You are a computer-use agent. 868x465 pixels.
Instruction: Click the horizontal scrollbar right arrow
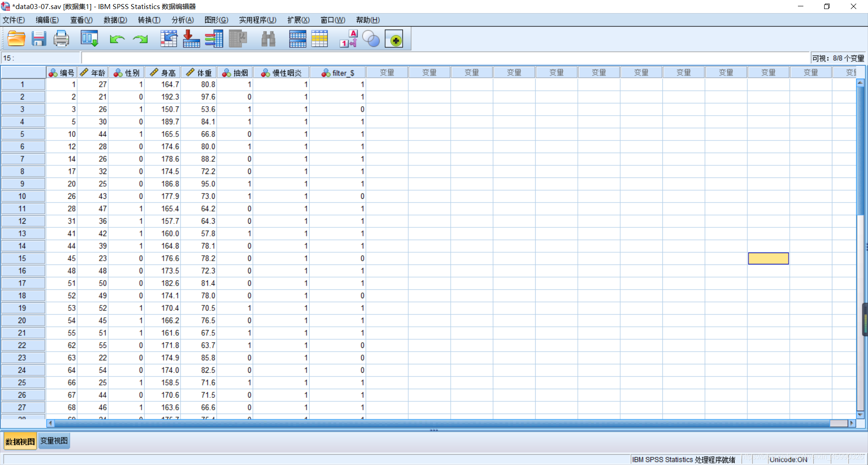tap(852, 423)
